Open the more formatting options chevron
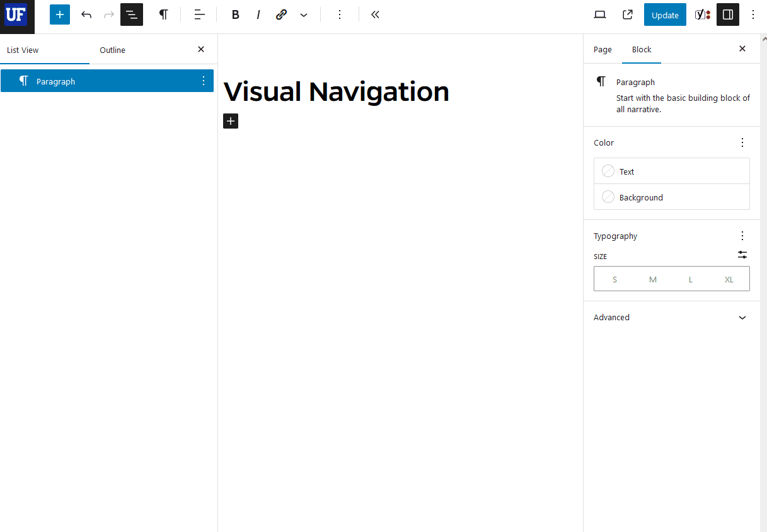The height and width of the screenshot is (532, 767). tap(304, 14)
